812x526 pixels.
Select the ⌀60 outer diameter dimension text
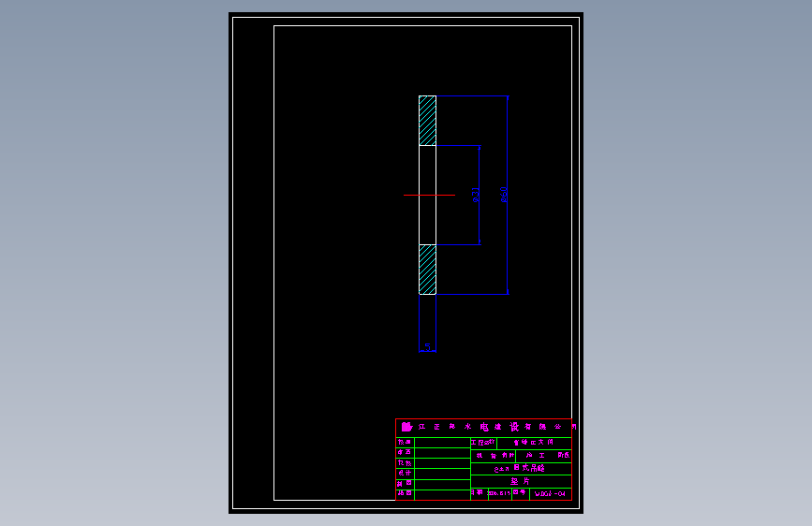click(503, 195)
